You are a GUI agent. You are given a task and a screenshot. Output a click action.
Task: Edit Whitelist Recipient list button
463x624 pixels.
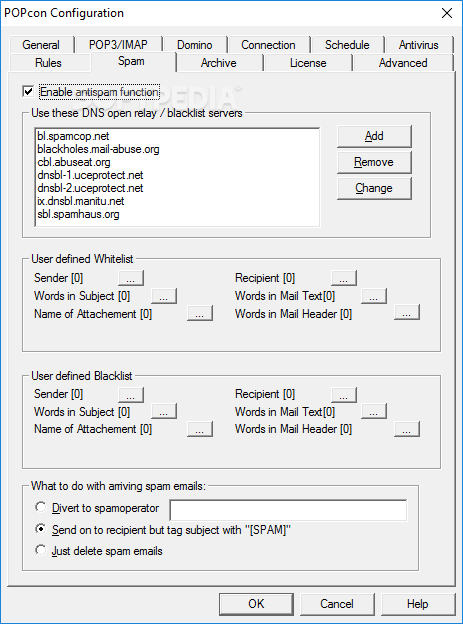tap(344, 278)
